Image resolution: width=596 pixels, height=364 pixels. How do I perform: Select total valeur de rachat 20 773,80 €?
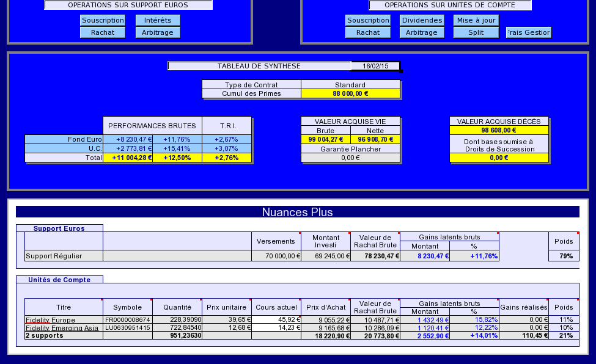click(x=375, y=335)
